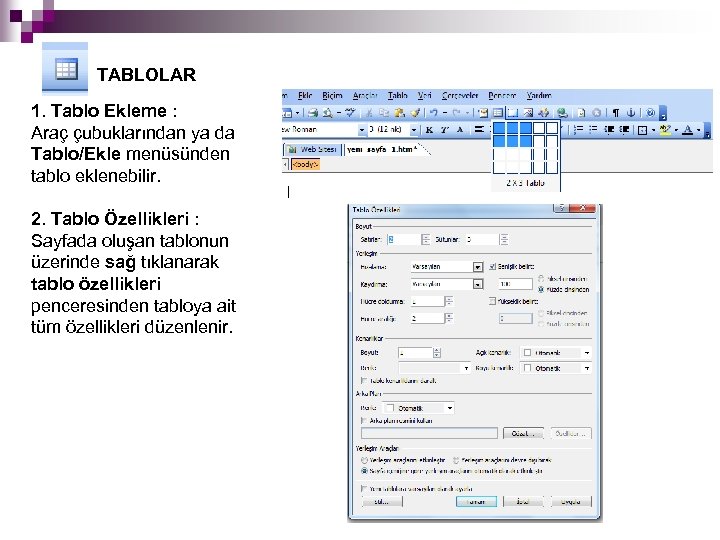Viewport: 720px width, 540px height.
Task: Toggle the 'Yeni tablolar için varsayılan' checkbox
Action: [364, 489]
